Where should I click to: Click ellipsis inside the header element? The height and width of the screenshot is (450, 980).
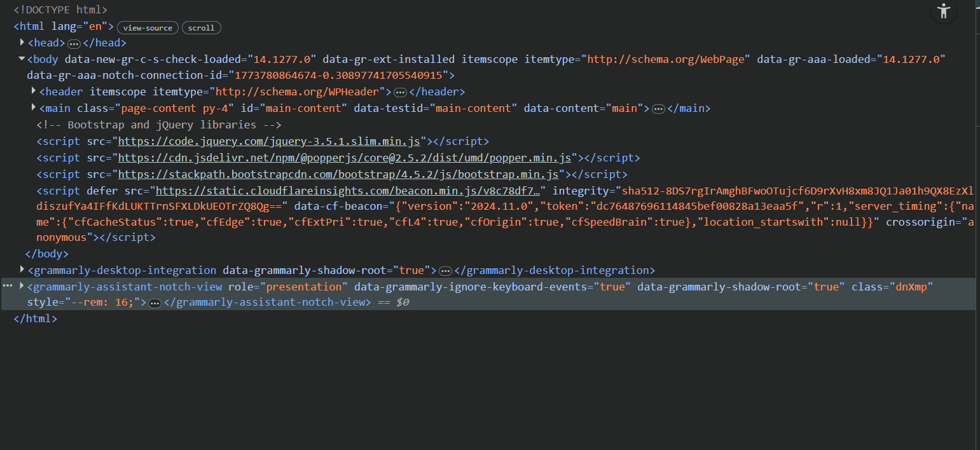coord(401,93)
